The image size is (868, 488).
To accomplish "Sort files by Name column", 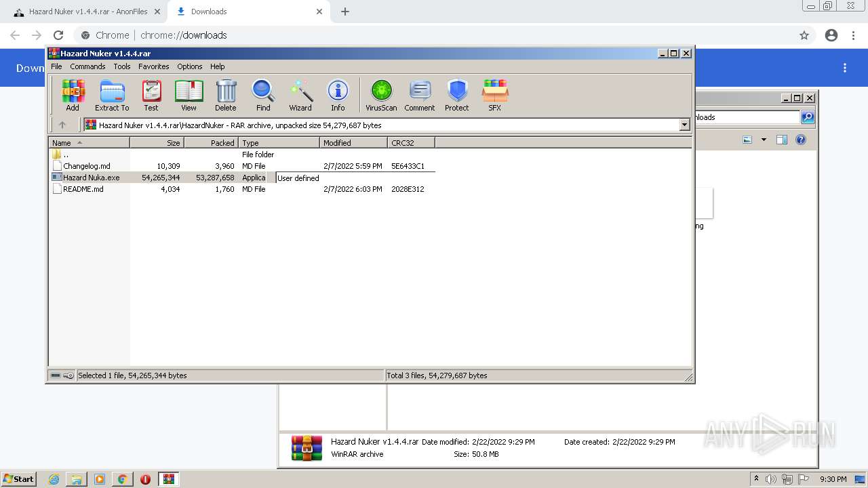I will pyautogui.click(x=89, y=143).
